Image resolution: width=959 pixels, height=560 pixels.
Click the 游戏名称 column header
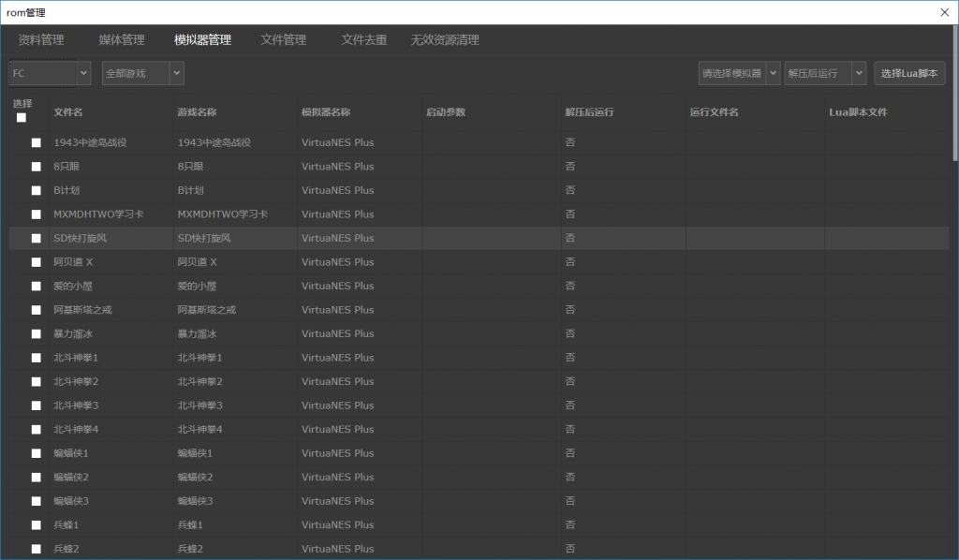(197, 112)
